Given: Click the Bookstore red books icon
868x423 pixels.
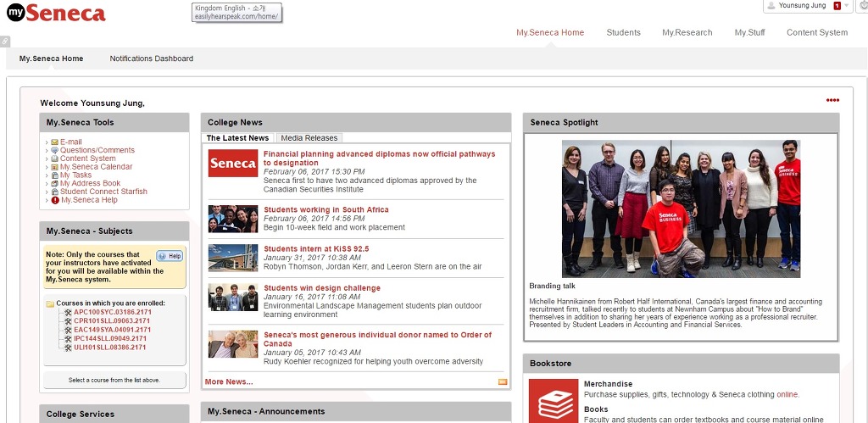Looking at the screenshot, I should tap(554, 401).
